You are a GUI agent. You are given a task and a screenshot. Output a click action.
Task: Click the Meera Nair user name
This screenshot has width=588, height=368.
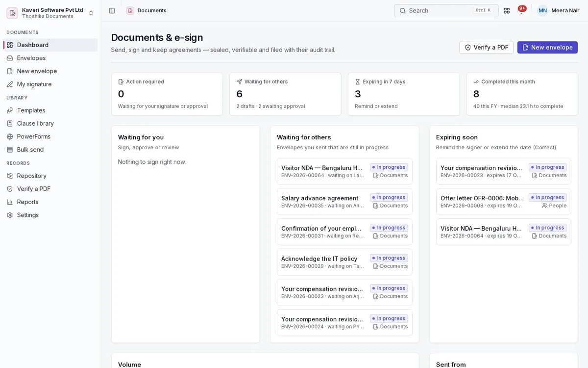tap(565, 10)
